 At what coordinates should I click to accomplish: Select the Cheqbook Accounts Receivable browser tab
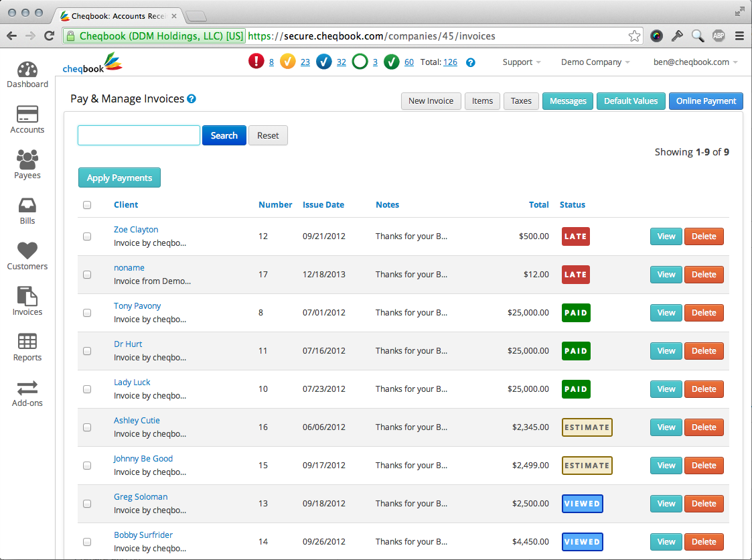118,16
